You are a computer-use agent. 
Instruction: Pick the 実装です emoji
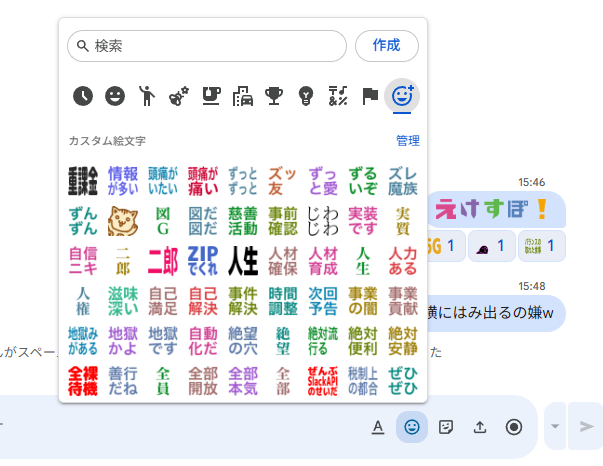pyautogui.click(x=363, y=221)
